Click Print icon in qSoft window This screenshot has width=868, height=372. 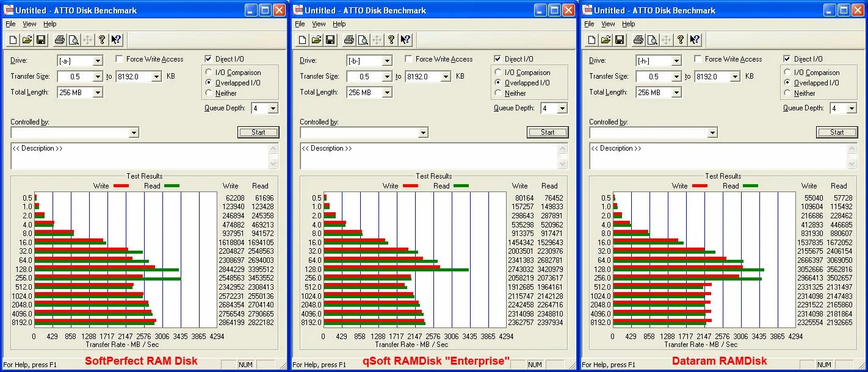click(x=349, y=40)
